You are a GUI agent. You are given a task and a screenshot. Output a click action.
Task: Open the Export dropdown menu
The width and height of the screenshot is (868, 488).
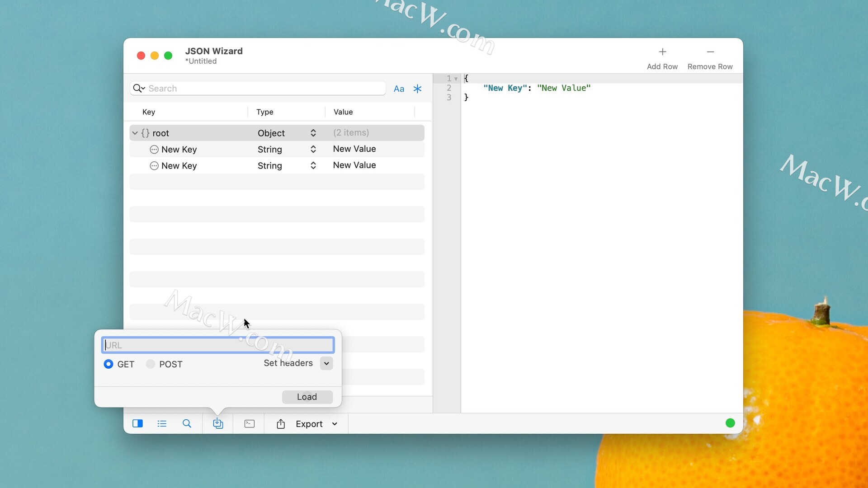tap(335, 424)
